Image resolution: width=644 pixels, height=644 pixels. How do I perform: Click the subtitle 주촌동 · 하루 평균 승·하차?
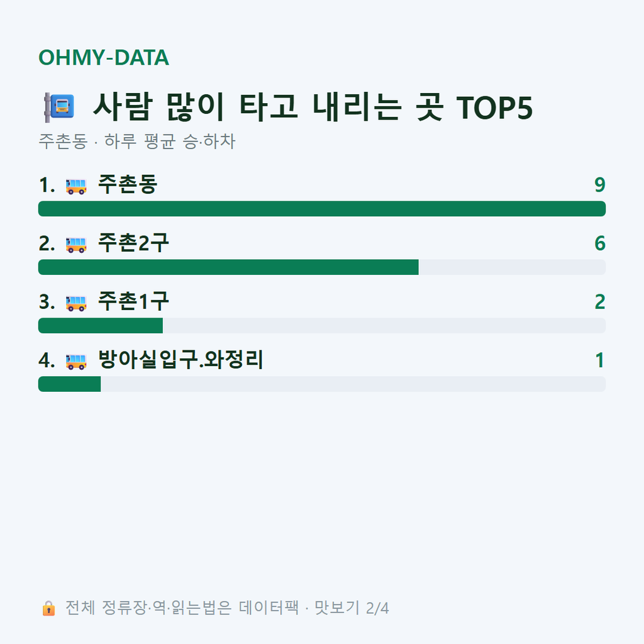click(x=136, y=142)
